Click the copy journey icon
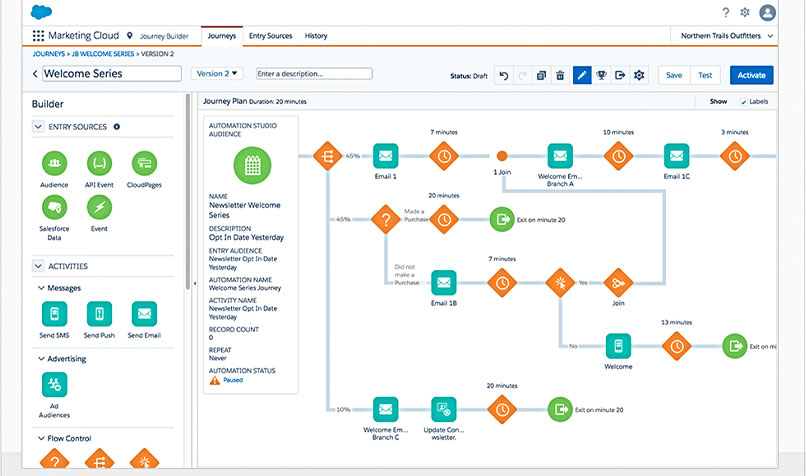The width and height of the screenshot is (806, 476). click(541, 76)
